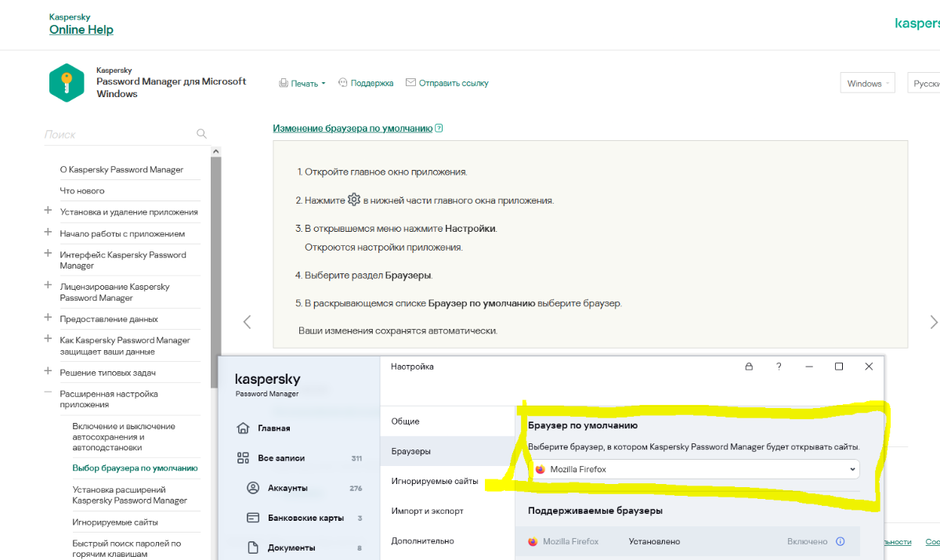Click the Поиск search input field
This screenshot has width=940, height=560.
click(117, 134)
